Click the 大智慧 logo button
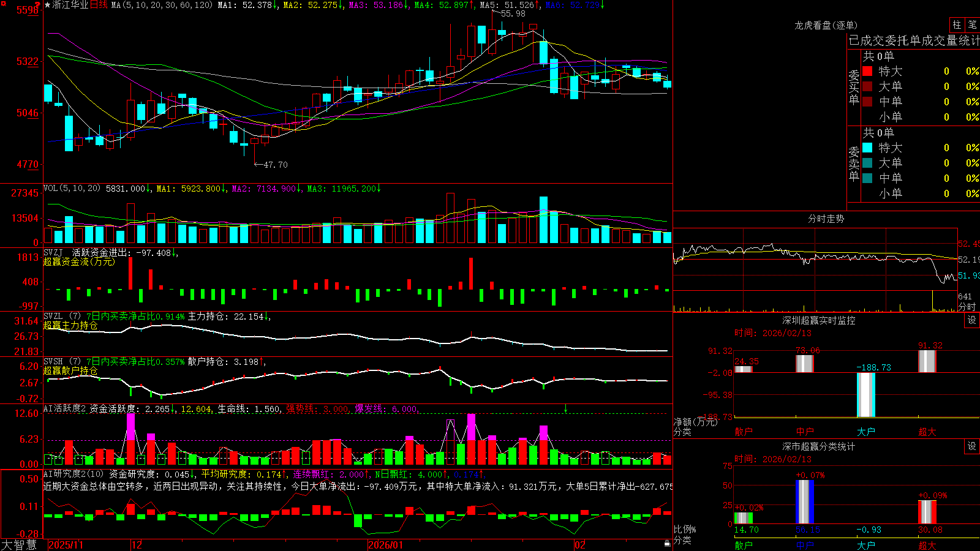 pyautogui.click(x=19, y=544)
